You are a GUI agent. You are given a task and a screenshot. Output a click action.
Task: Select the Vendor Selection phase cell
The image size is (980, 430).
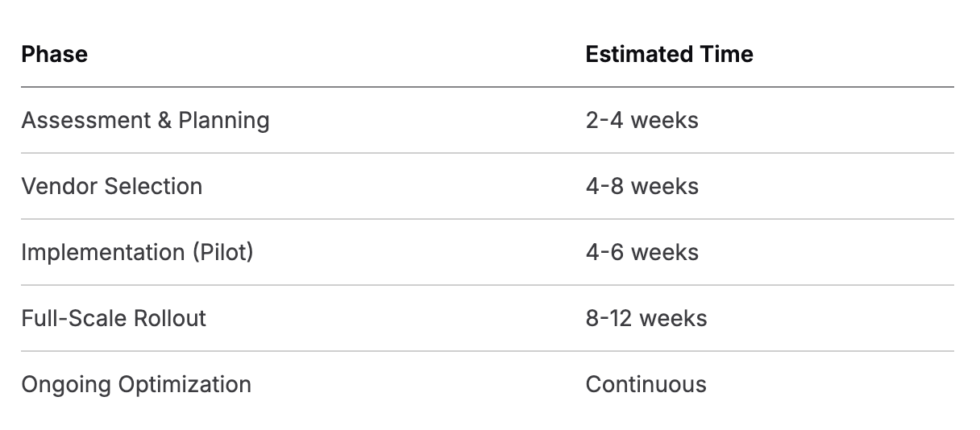(112, 187)
